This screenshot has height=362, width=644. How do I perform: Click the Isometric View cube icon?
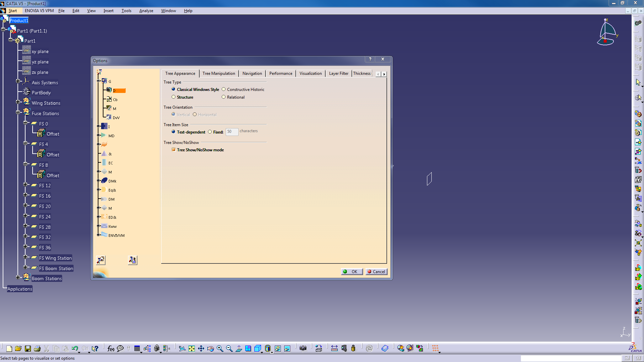click(258, 349)
